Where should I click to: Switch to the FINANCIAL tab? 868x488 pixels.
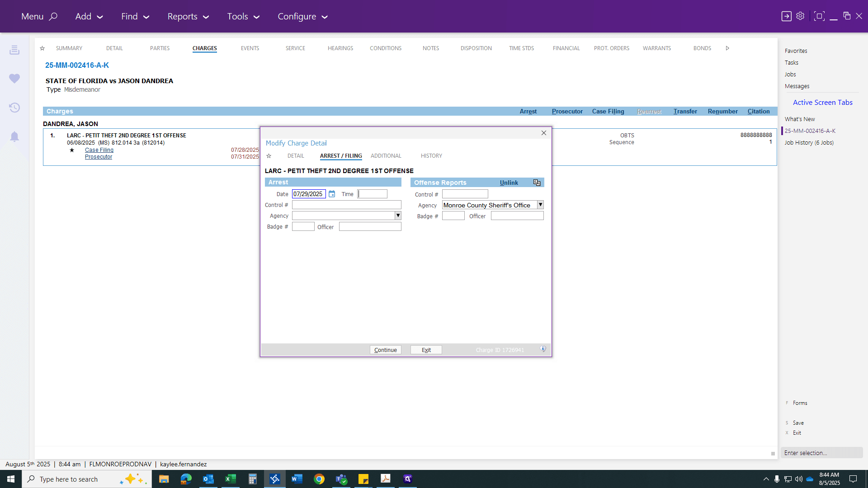tap(566, 48)
